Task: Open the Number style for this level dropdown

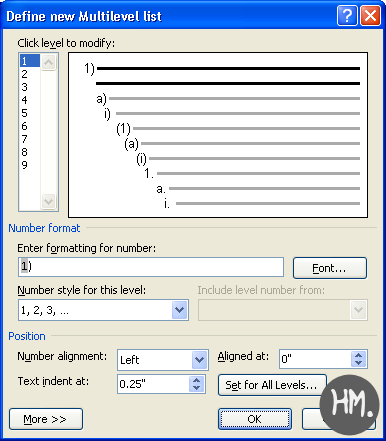Action: point(180,310)
